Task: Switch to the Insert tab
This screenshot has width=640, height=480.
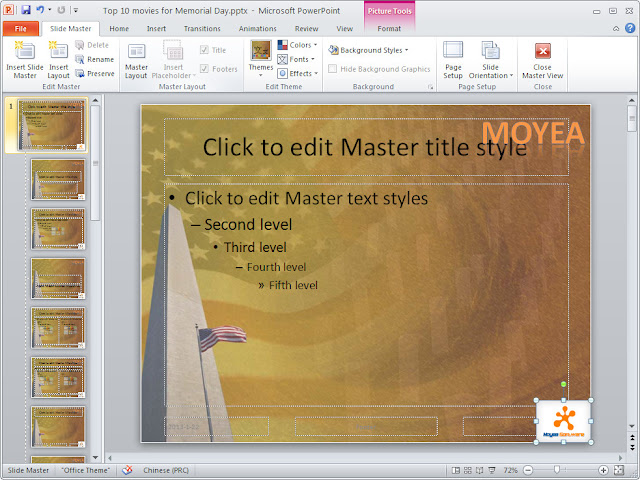Action: point(156,28)
